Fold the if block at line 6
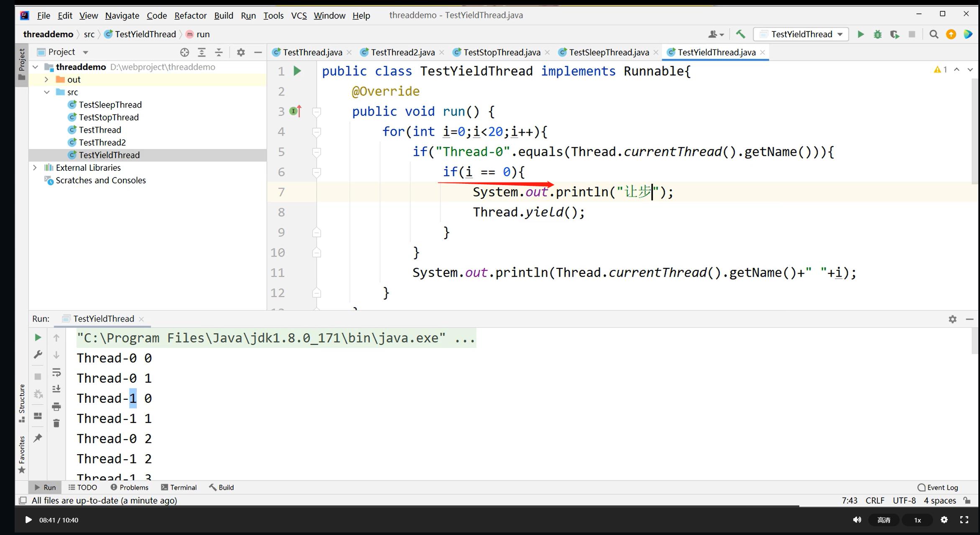 coord(317,172)
